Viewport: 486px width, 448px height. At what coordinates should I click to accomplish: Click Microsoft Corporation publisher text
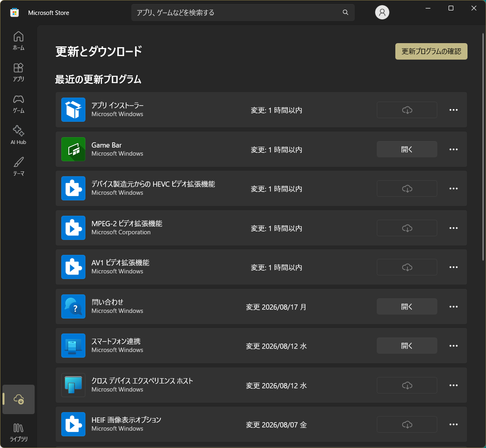pos(121,232)
